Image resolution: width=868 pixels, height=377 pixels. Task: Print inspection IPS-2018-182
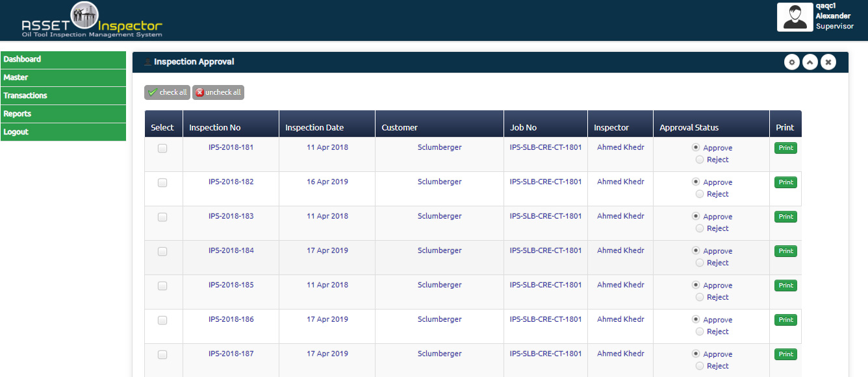[786, 182]
